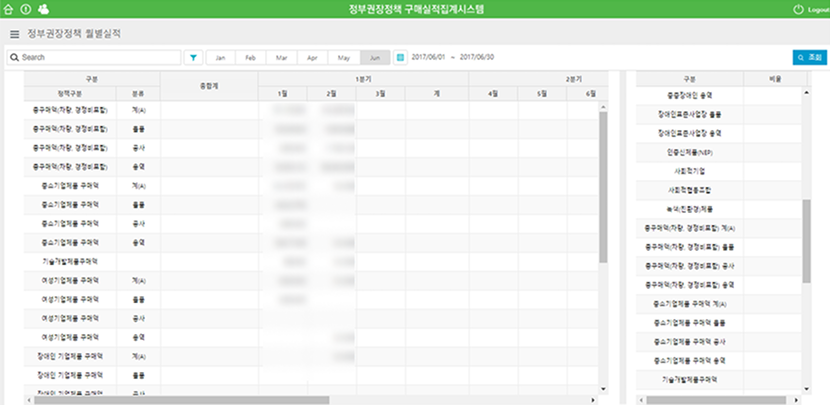Click the 비율 table's vertical scrollbar thumb

point(806,241)
